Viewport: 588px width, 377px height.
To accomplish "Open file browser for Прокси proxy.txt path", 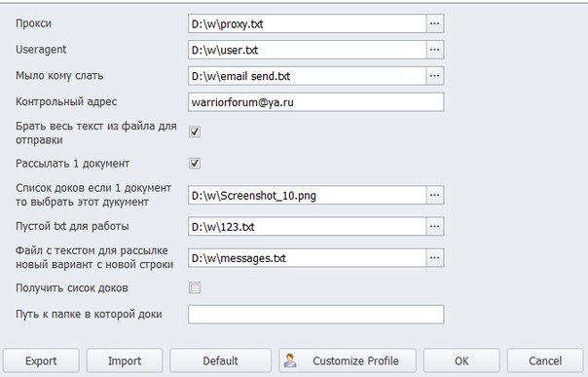I will [435, 23].
